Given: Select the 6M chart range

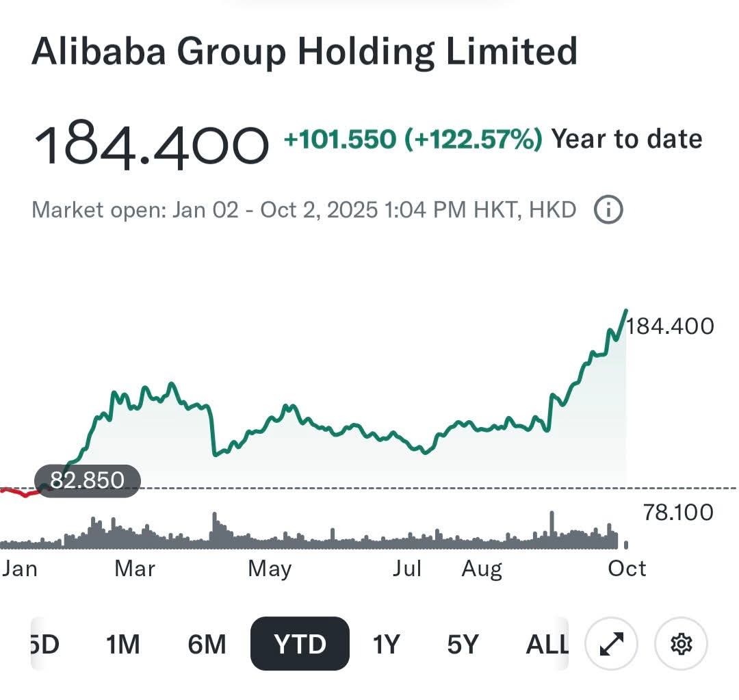Looking at the screenshot, I should (207, 644).
